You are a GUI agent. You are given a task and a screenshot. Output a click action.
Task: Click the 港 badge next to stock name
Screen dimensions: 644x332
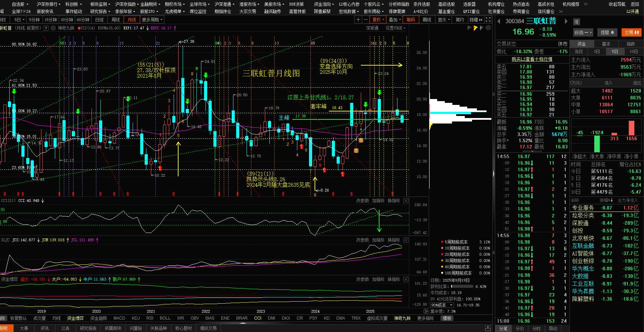[577, 22]
